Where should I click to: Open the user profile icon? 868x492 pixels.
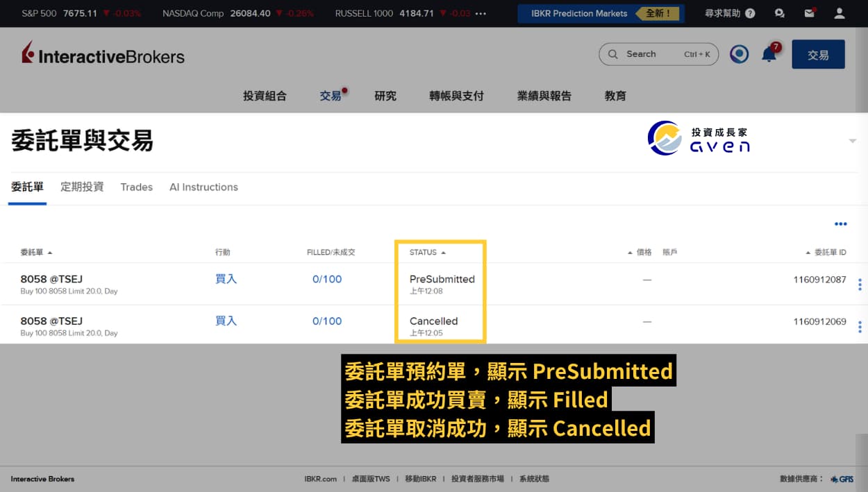(840, 13)
